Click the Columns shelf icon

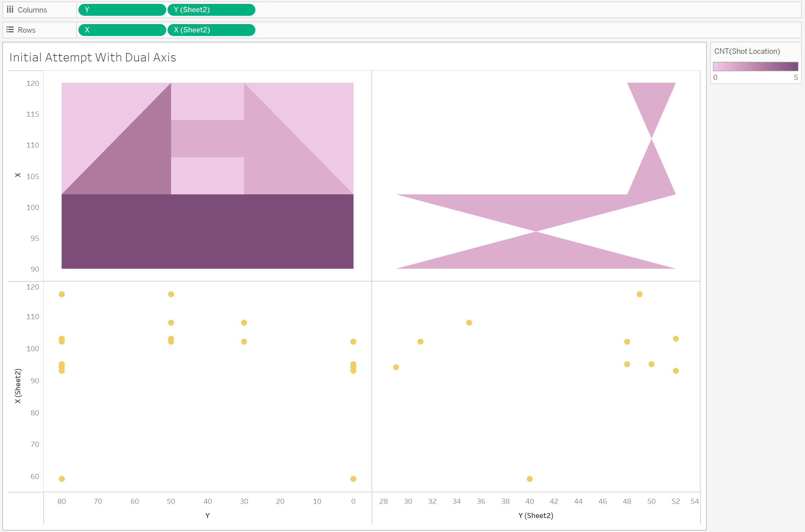pyautogui.click(x=10, y=9)
